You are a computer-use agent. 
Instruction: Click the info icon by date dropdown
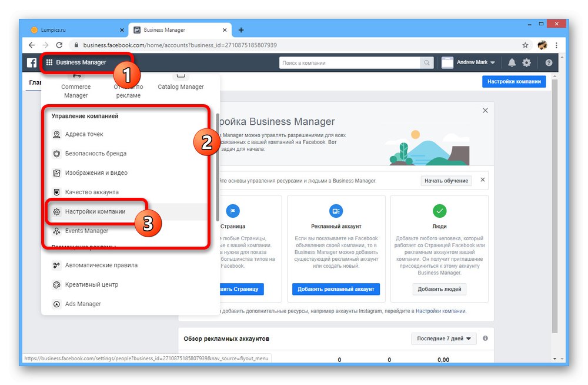(485, 338)
